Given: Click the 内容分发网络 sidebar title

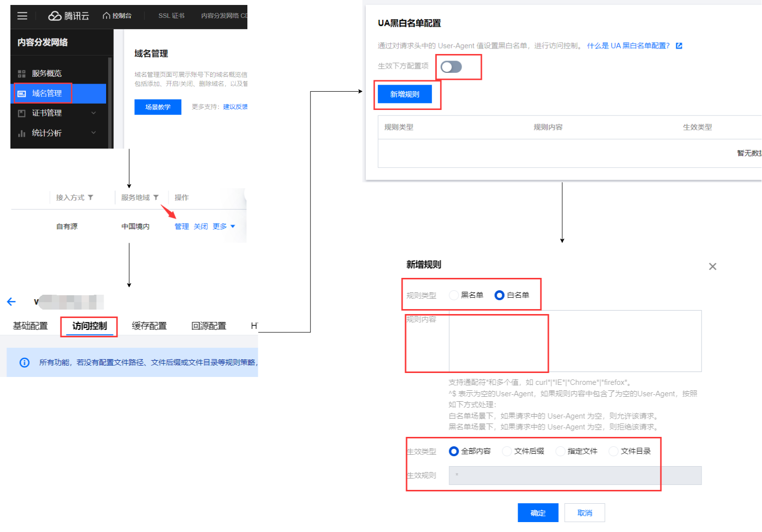Looking at the screenshot, I should (x=43, y=42).
